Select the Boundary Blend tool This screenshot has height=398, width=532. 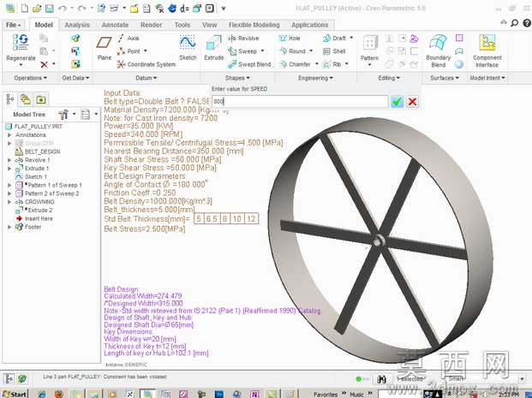click(438, 50)
